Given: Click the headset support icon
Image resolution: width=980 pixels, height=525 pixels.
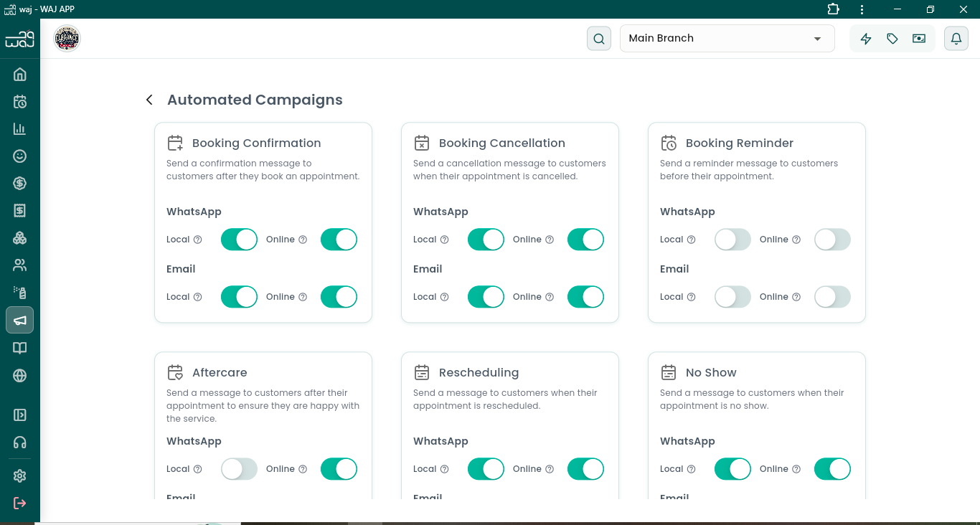Looking at the screenshot, I should pos(20,443).
